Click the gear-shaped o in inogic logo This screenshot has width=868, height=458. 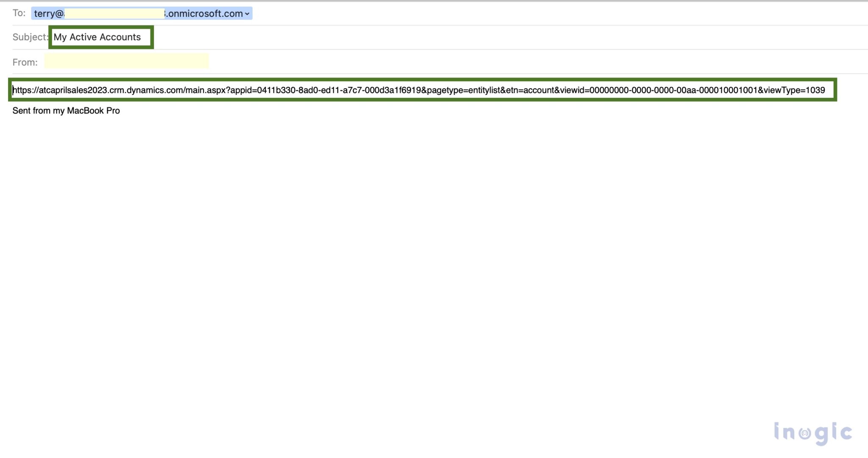(804, 433)
